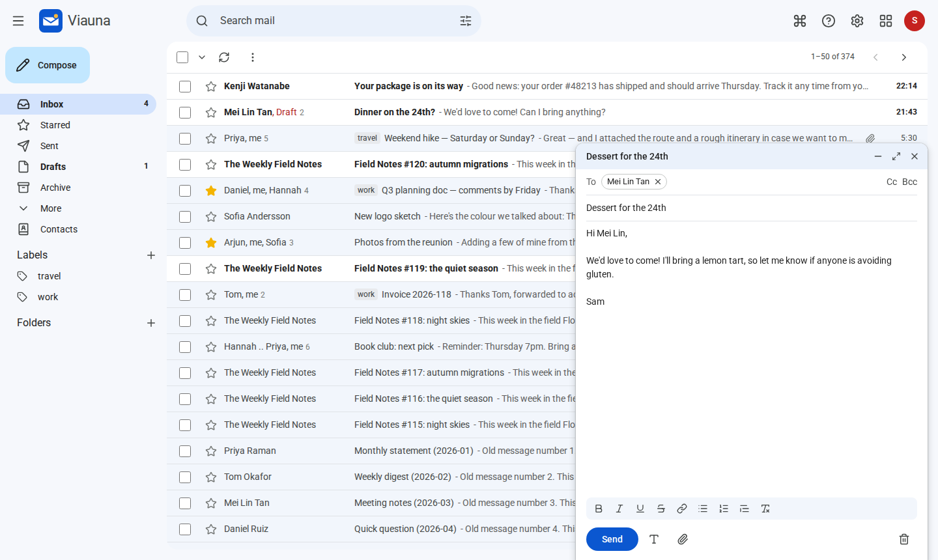The height and width of the screenshot is (560, 938).
Task: Select the Kenji Watanabe email checkbox
Action: tap(185, 86)
